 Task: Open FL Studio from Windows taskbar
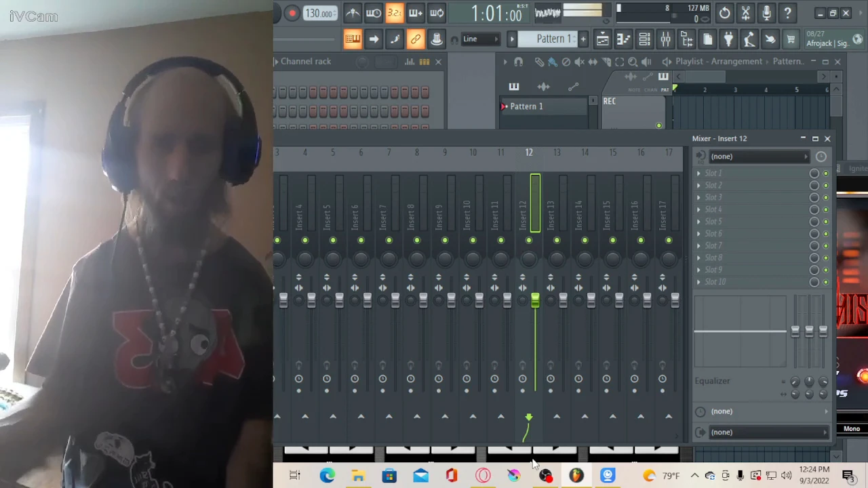[x=576, y=476]
